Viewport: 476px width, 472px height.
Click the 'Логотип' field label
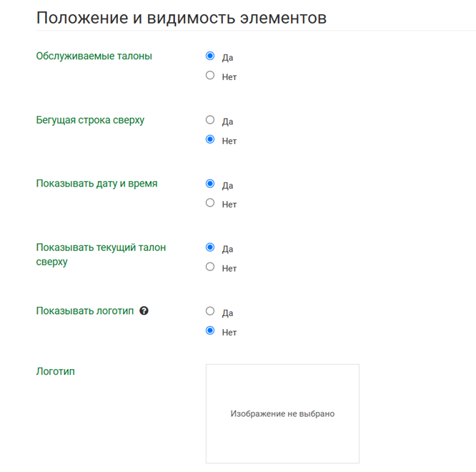(x=56, y=371)
